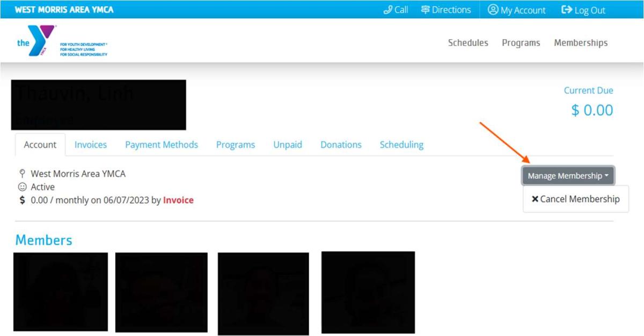The width and height of the screenshot is (644, 336).
Task: Open the Manage Membership dropdown
Action: click(568, 176)
